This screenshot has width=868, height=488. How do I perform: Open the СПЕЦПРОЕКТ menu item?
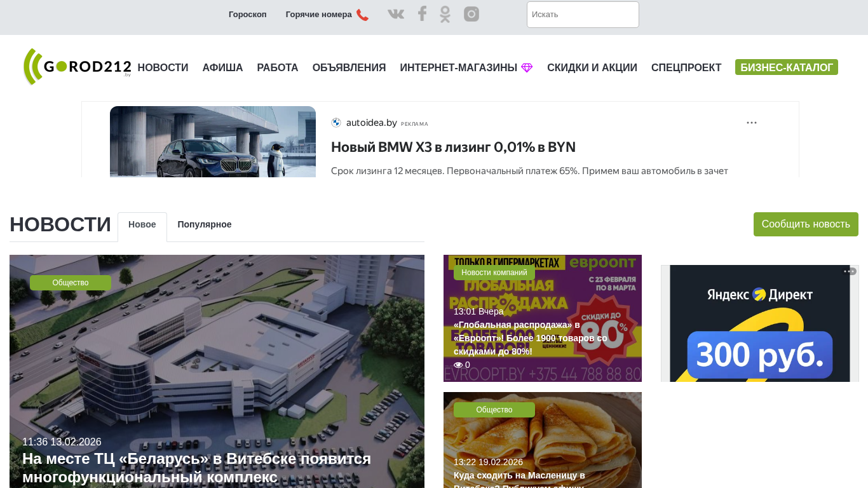pyautogui.click(x=686, y=68)
